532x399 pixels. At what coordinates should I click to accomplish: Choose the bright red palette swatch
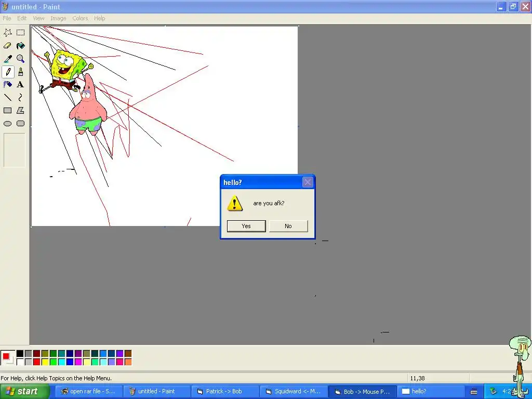point(37,362)
